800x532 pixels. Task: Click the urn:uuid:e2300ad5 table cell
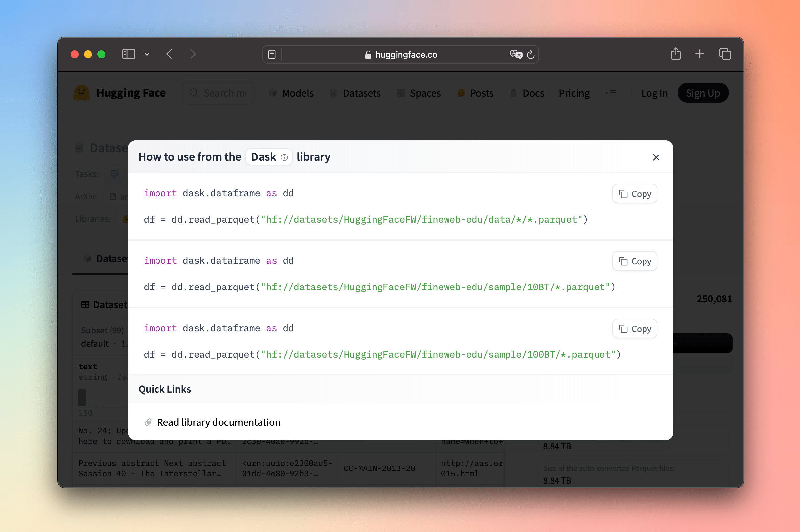click(x=287, y=468)
